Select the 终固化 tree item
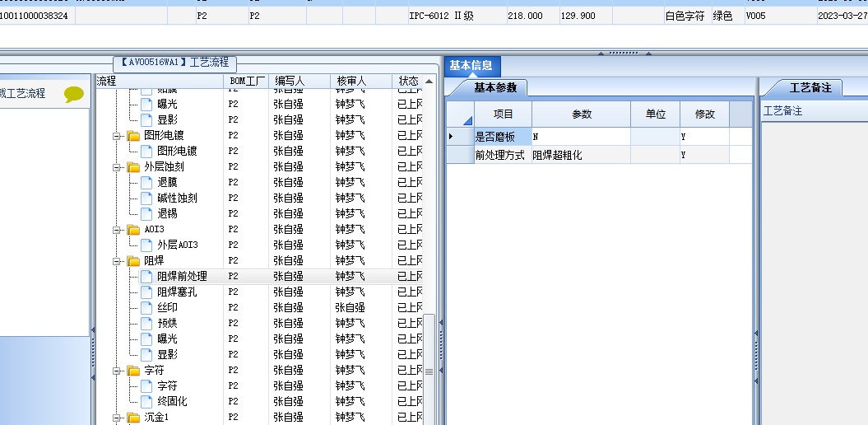Viewport: 868px width, 425px height. point(172,401)
